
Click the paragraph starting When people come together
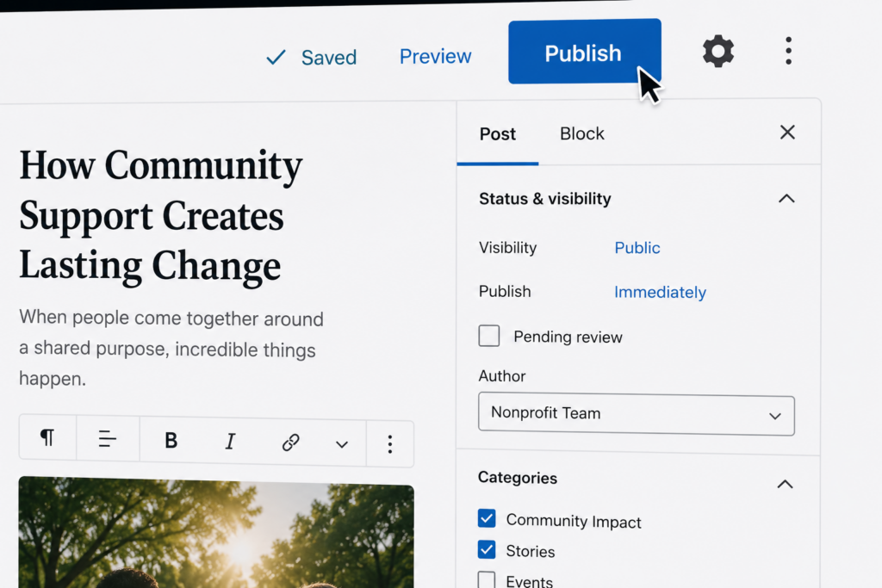click(x=171, y=348)
